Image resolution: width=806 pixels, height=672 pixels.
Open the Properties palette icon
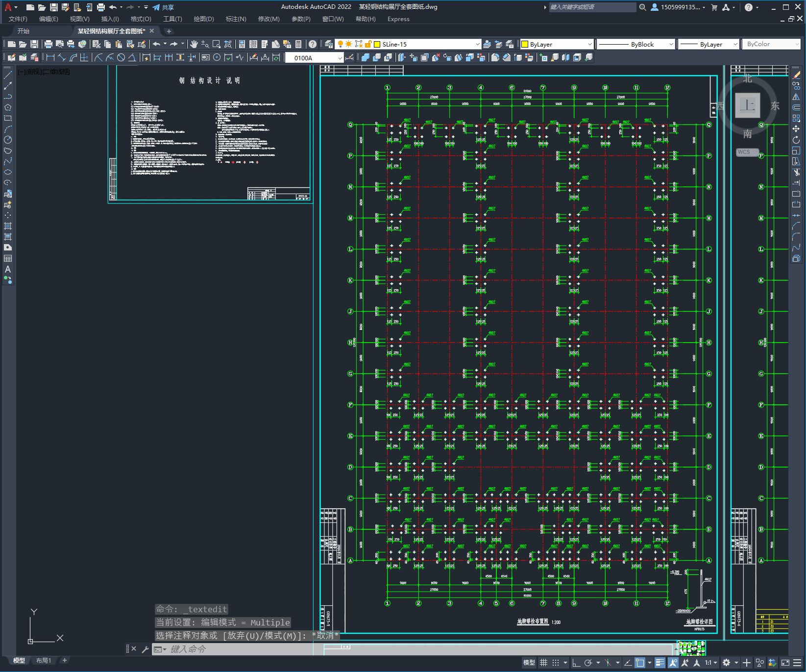(242, 44)
